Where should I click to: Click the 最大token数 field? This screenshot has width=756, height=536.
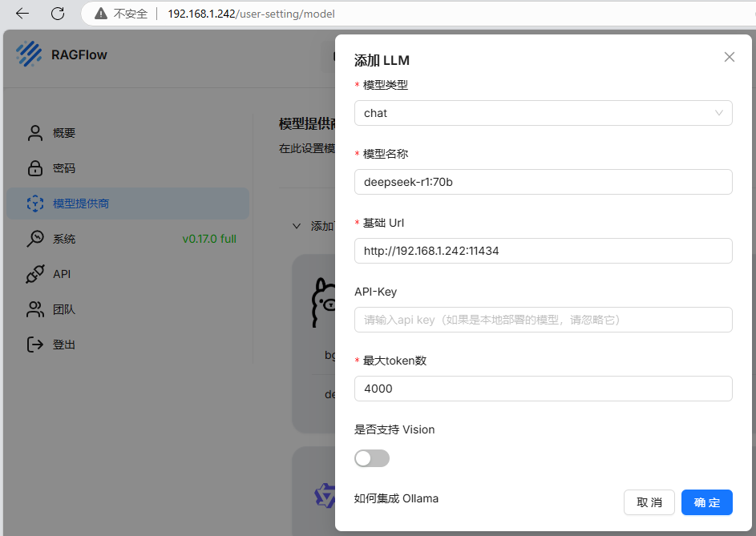coord(543,389)
